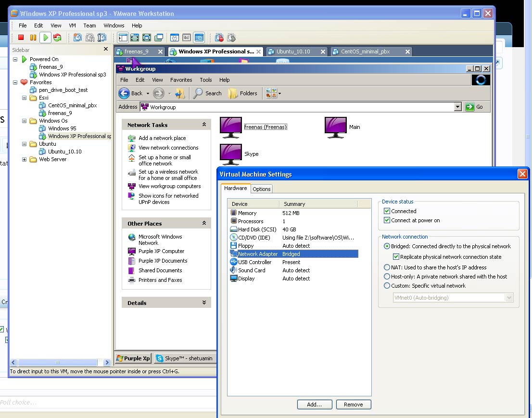The height and width of the screenshot is (418, 532).
Task: Click the red Power Off toolbar button
Action: [21, 38]
